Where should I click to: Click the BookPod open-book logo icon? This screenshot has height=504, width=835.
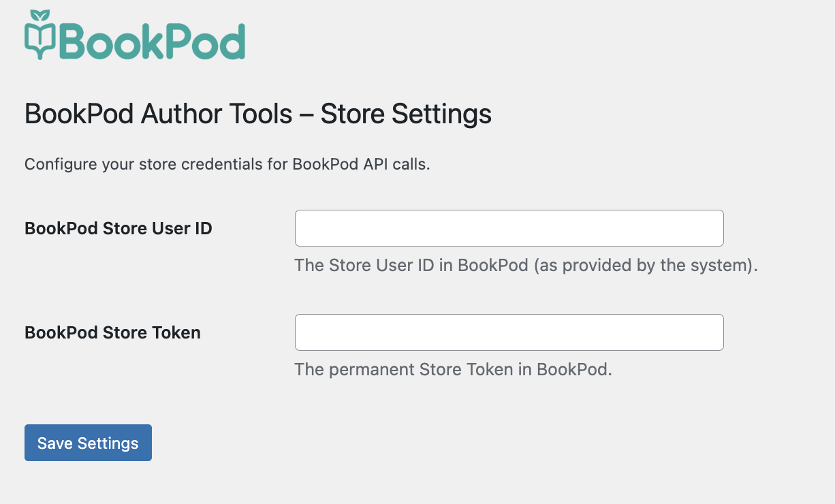40,41
